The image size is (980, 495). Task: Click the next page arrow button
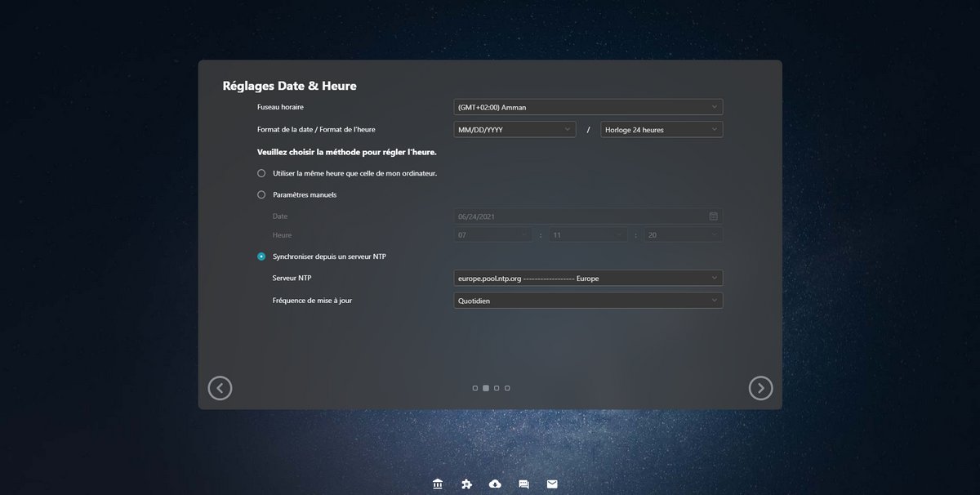[x=760, y=388]
